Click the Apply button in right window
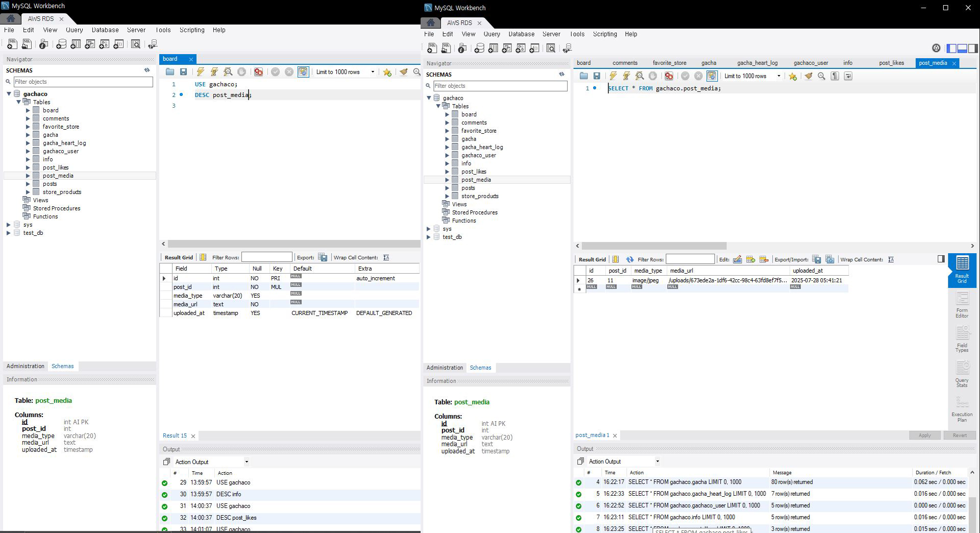 pyautogui.click(x=924, y=435)
